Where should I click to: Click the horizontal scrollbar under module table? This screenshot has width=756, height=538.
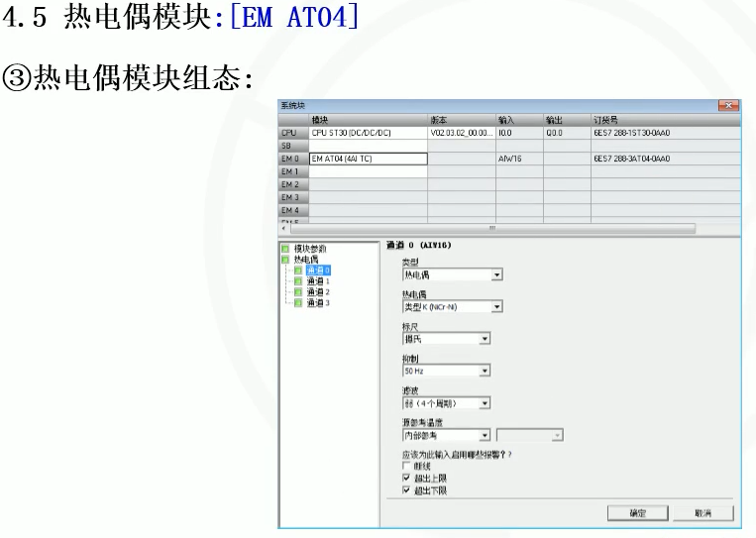pos(492,228)
